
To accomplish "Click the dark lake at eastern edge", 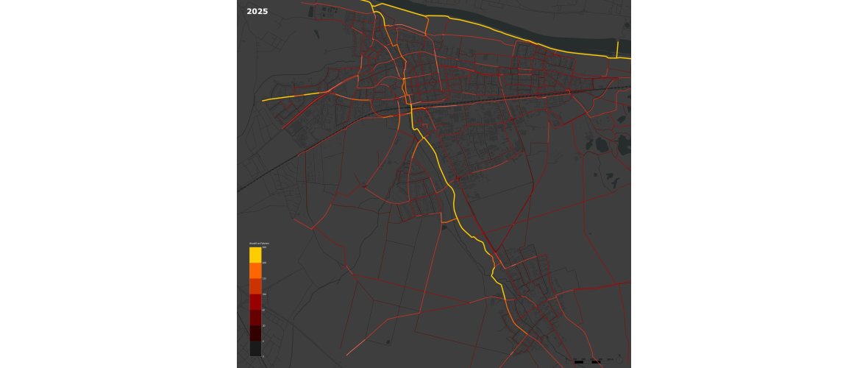I will point(624,144).
